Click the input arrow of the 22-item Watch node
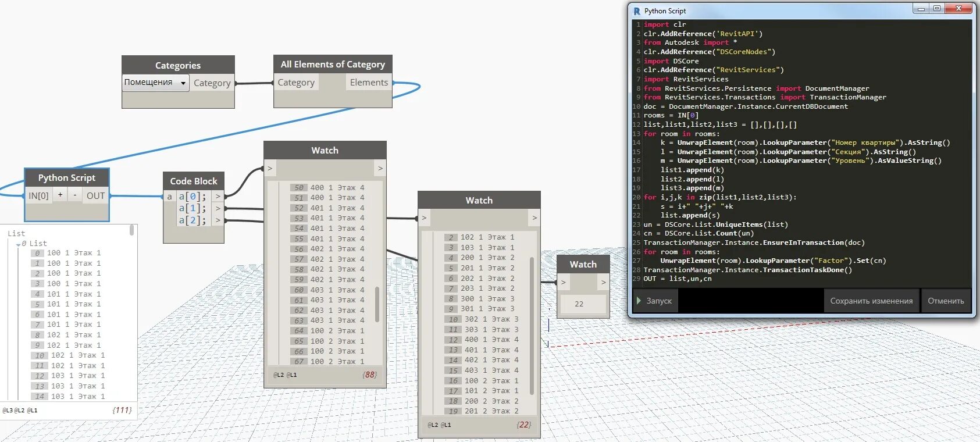Image resolution: width=980 pixels, height=442 pixels. tap(424, 218)
